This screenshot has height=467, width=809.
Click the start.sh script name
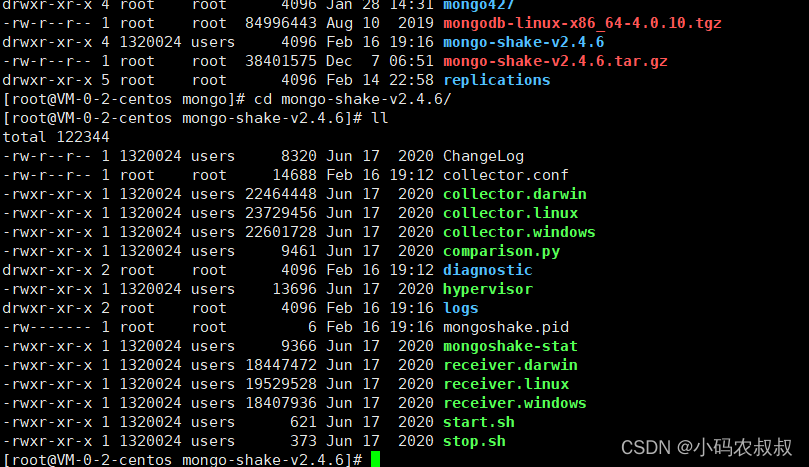(478, 422)
